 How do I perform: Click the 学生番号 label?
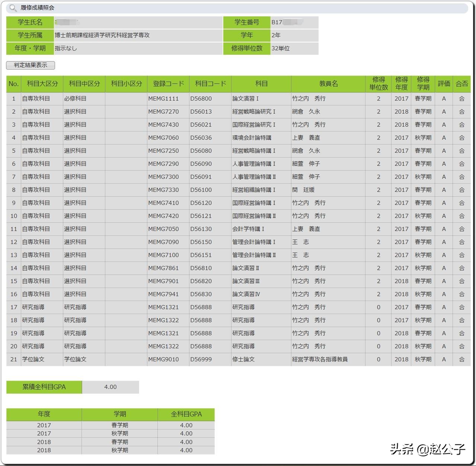click(x=247, y=22)
